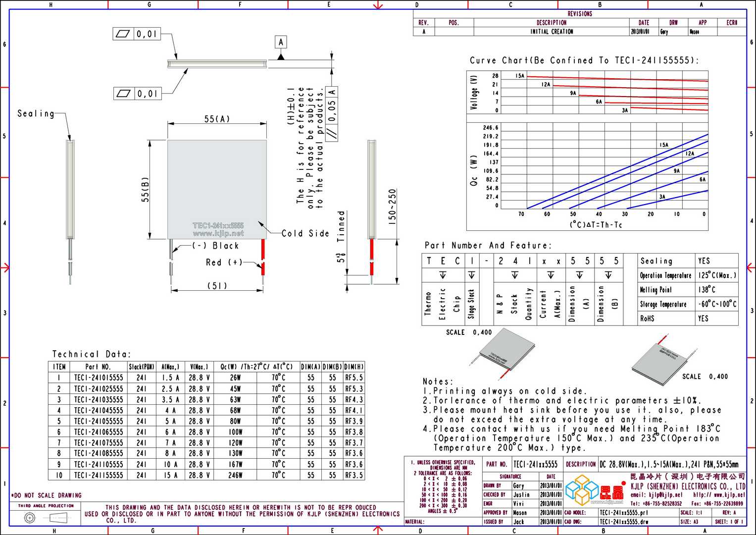Click the RoHS feature label
This screenshot has width=756, height=535.
tap(647, 319)
